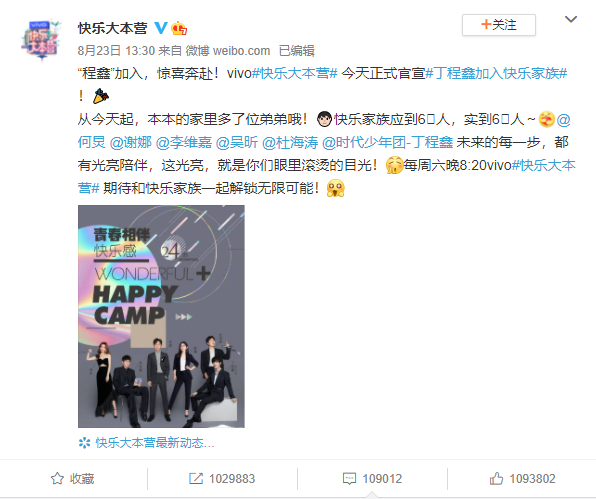This screenshot has height=499, width=596.
Task: Click the blue V verification badge
Action: coord(161,28)
